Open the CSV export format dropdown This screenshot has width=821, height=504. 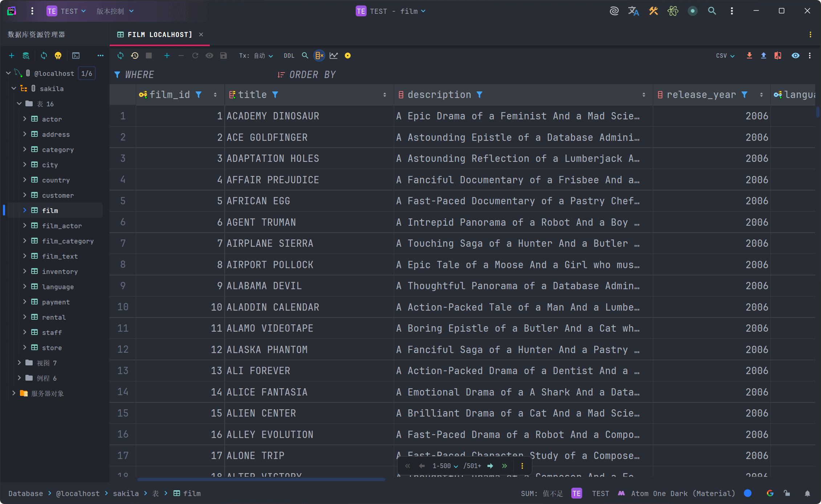coord(725,56)
